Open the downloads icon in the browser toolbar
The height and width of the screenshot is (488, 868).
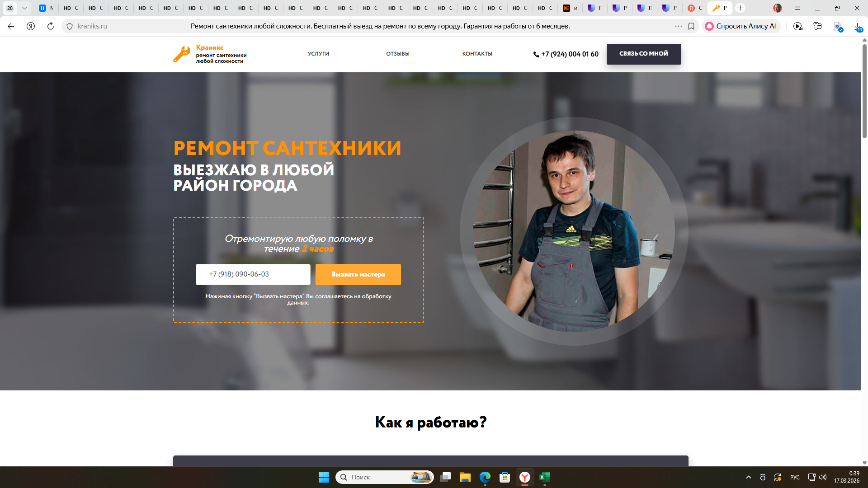[x=858, y=27]
